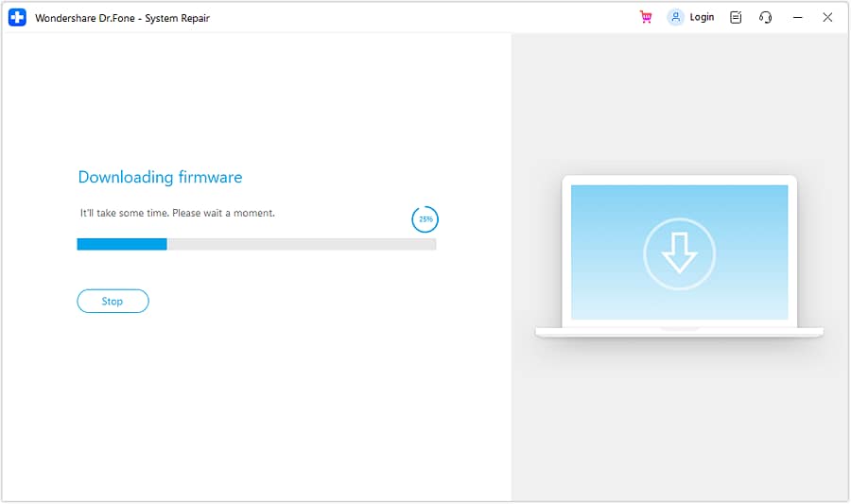Click the Dr.Fone app logo

click(17, 17)
